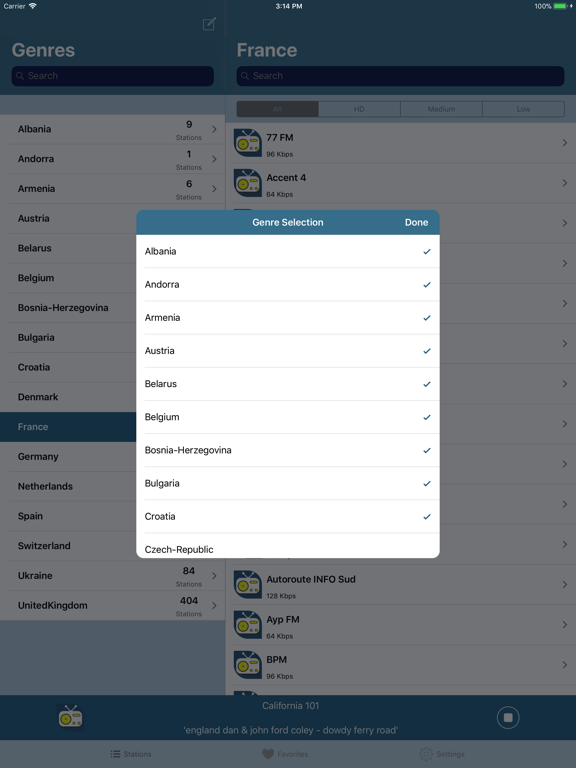Select the Low quality filter tab

pos(523,109)
